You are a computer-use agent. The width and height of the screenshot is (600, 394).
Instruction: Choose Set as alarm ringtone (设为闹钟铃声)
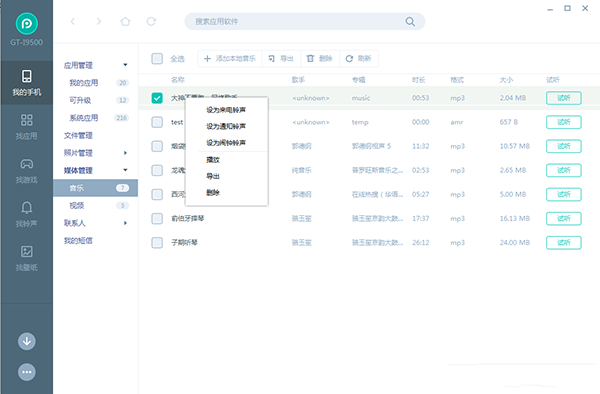pos(227,143)
